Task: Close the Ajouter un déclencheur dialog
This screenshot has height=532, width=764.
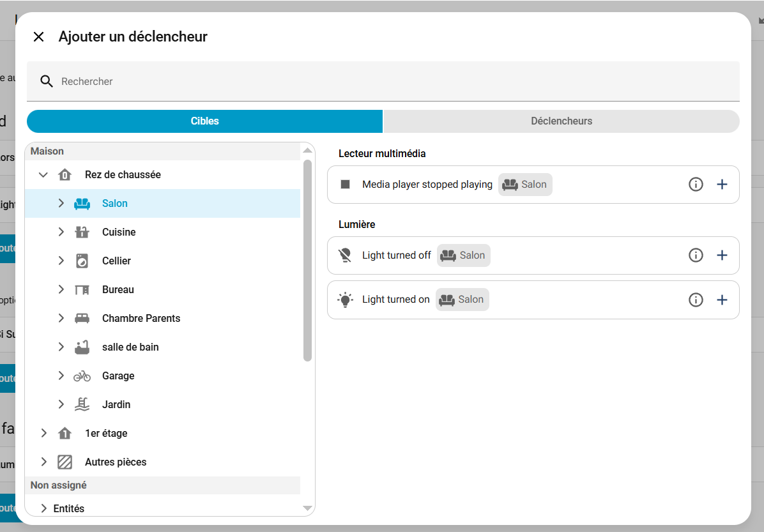Action: tap(39, 37)
